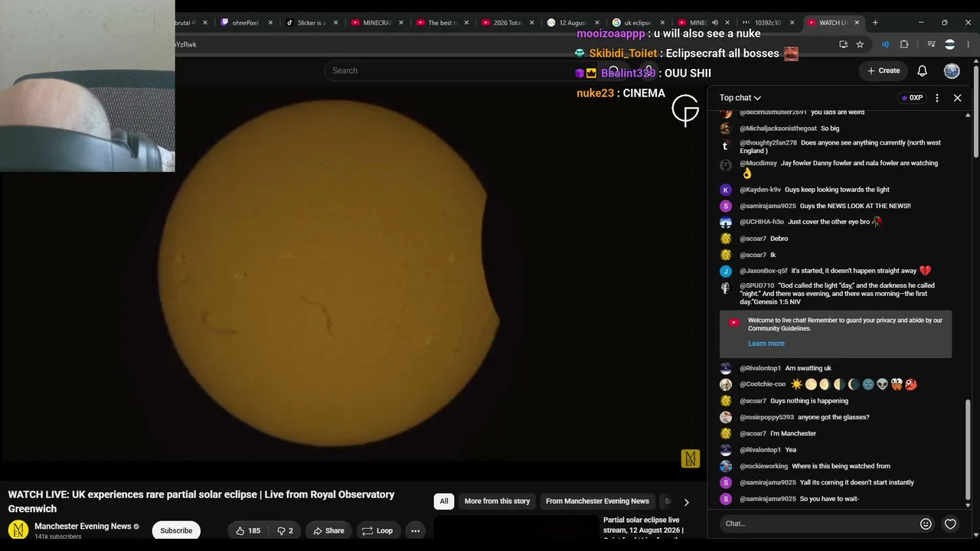Image resolution: width=980 pixels, height=551 pixels.
Task: Mute the MINEC tab via speaker icon
Action: click(714, 22)
